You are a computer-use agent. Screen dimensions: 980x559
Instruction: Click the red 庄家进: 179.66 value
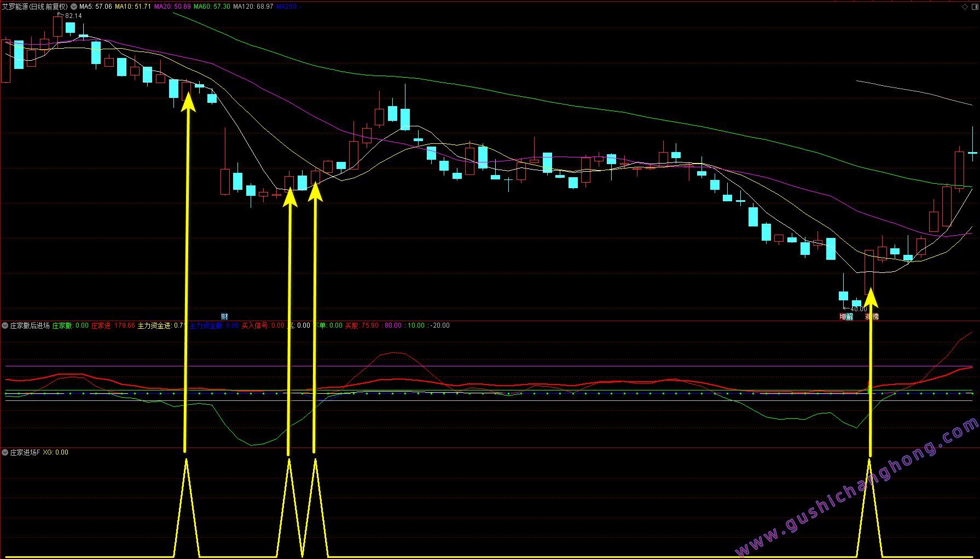coord(113,325)
